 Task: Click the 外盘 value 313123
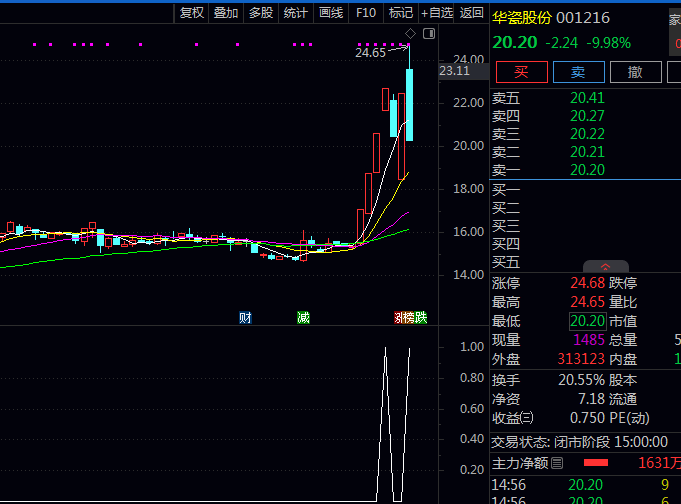tap(581, 359)
